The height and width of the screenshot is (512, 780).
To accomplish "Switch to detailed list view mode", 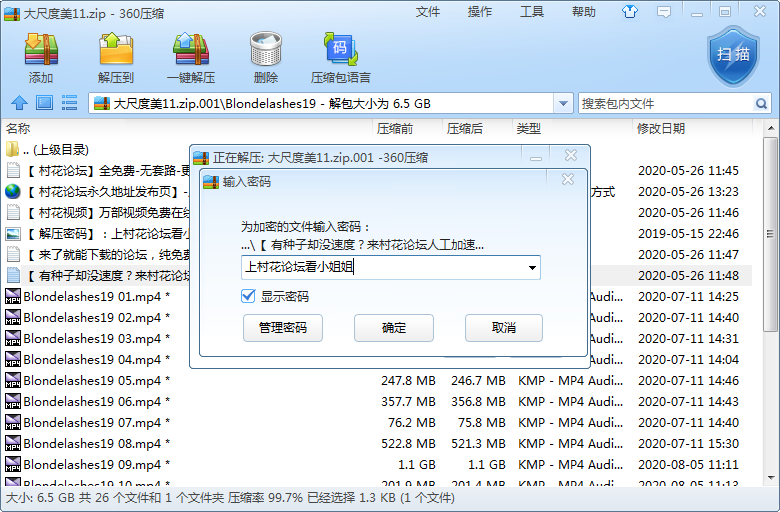I will point(69,103).
